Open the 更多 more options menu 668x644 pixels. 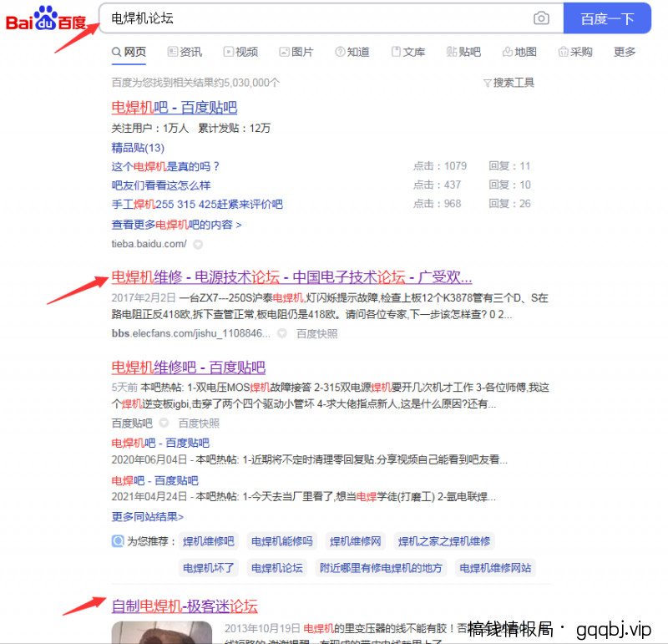(625, 52)
